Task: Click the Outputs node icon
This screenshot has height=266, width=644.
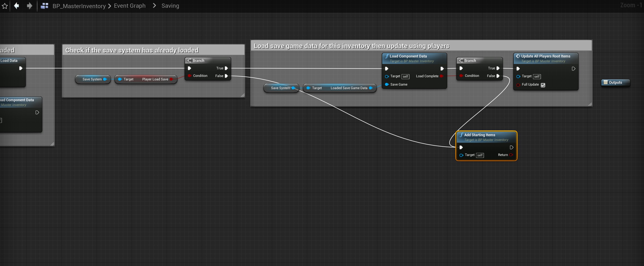Action: pyautogui.click(x=606, y=82)
